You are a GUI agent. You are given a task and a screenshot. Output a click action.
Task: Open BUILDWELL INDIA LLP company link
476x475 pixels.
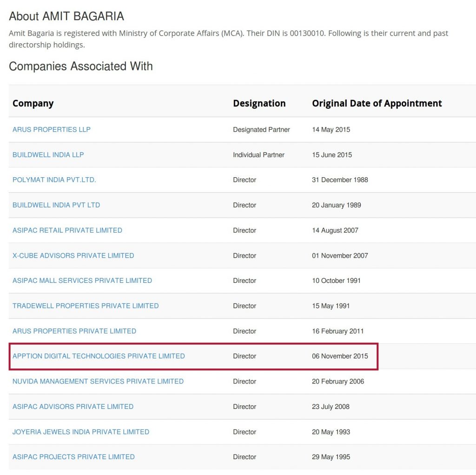(x=48, y=154)
